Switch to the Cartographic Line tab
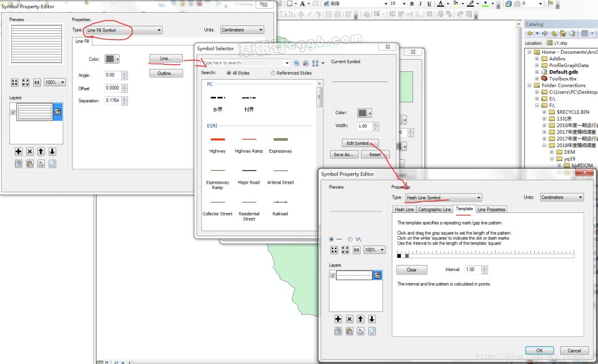This screenshot has width=598, height=364. click(434, 210)
